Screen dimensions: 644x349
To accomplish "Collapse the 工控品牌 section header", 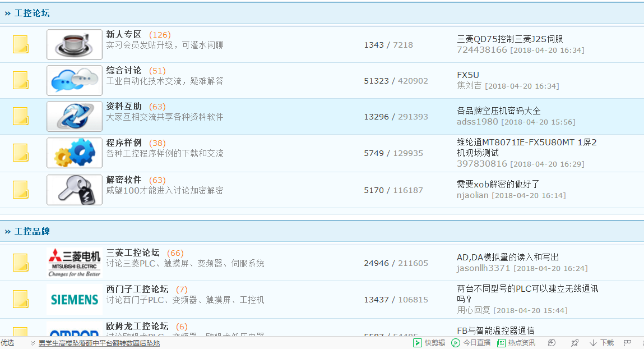I will click(x=27, y=231).
